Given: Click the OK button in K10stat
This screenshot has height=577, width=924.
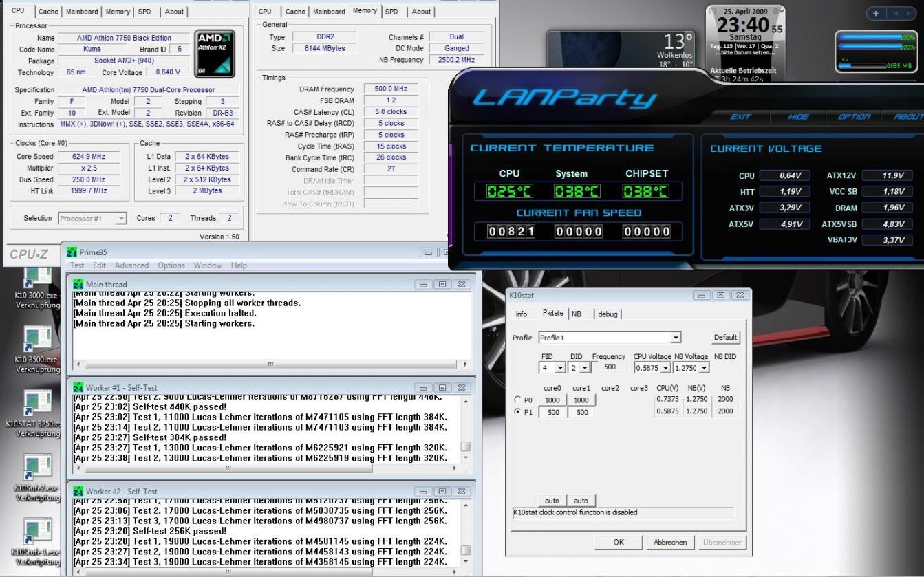Looking at the screenshot, I should (619, 542).
